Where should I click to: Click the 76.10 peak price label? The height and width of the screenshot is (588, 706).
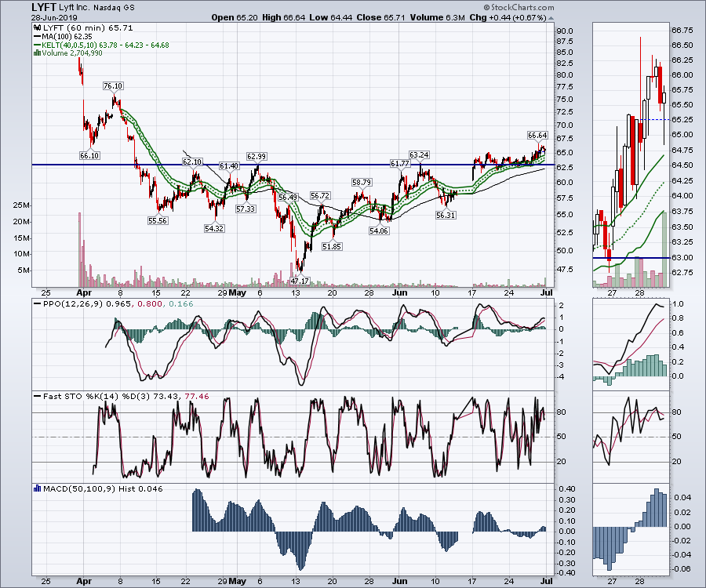tap(113, 85)
